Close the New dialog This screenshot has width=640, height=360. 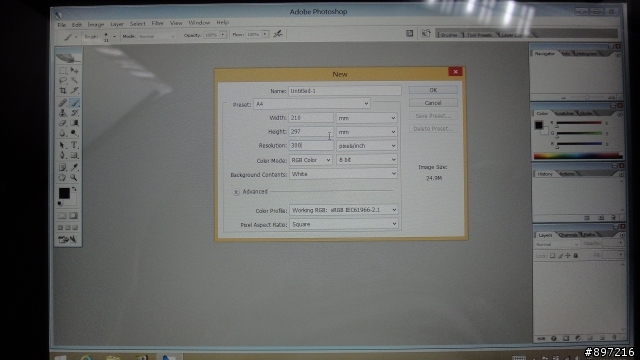coord(456,71)
